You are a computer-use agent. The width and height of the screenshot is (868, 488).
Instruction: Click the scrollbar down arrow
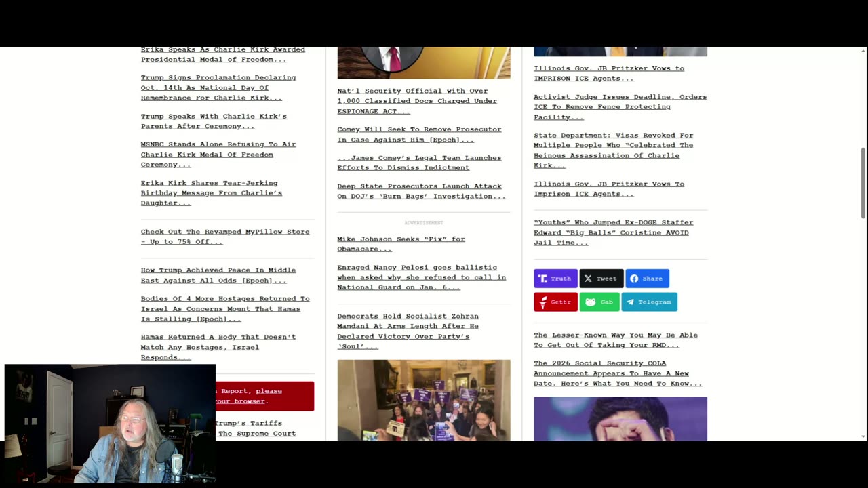[863, 437]
